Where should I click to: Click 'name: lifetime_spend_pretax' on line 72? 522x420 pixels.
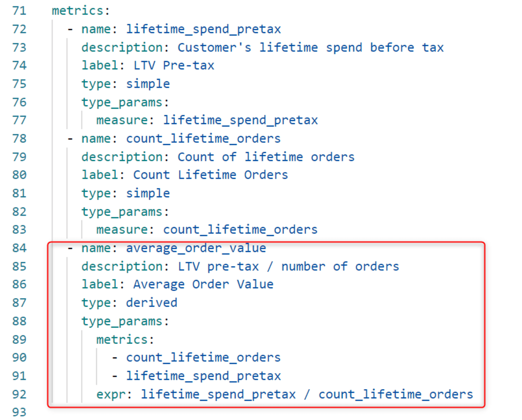pyautogui.click(x=181, y=29)
